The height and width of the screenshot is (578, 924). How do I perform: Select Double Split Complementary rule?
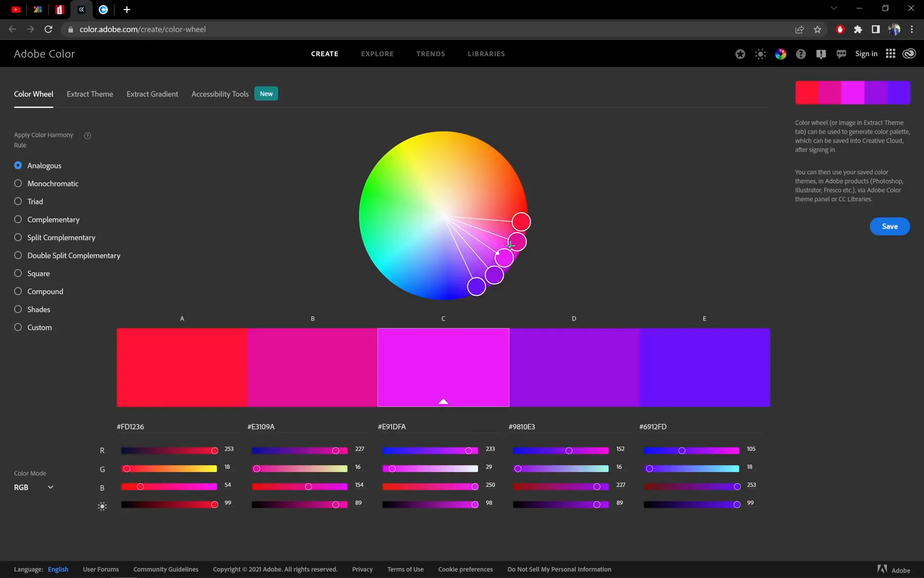coord(67,255)
